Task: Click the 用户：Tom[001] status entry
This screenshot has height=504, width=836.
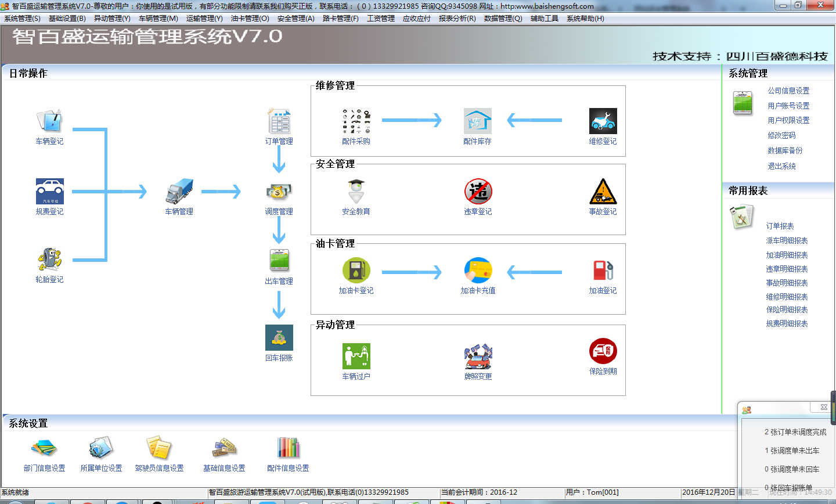Action: [x=592, y=492]
